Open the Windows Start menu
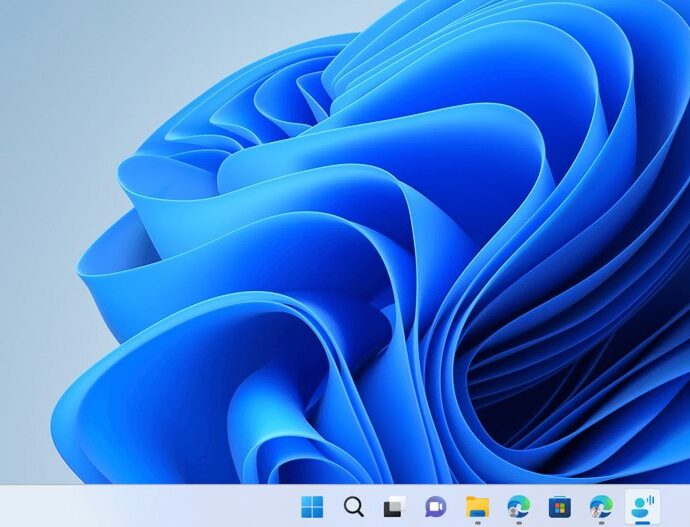 312,506
